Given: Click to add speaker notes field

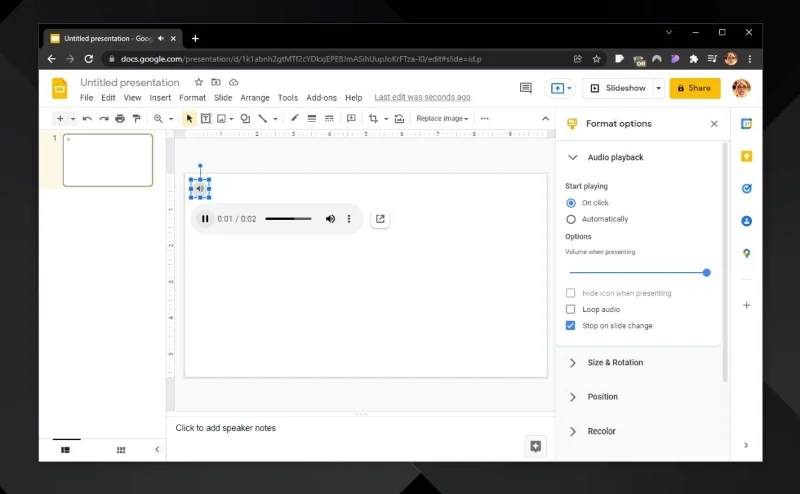Looking at the screenshot, I should pyautogui.click(x=226, y=428).
